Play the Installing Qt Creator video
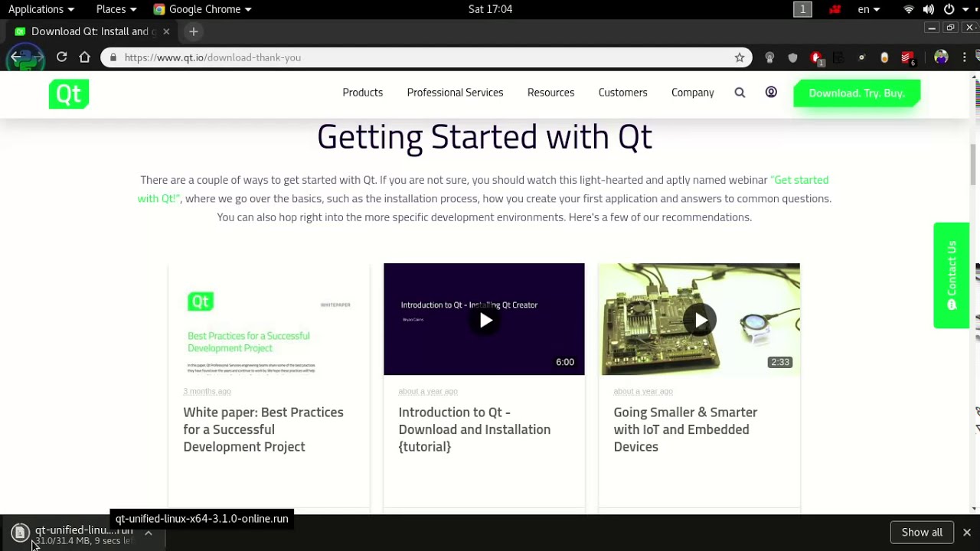This screenshot has height=551, width=980. pyautogui.click(x=485, y=321)
